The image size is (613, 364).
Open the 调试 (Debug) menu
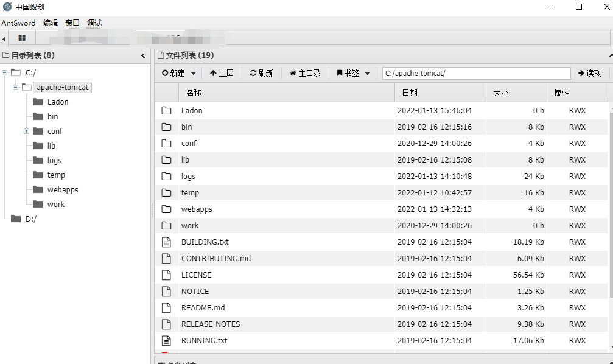pyautogui.click(x=94, y=23)
